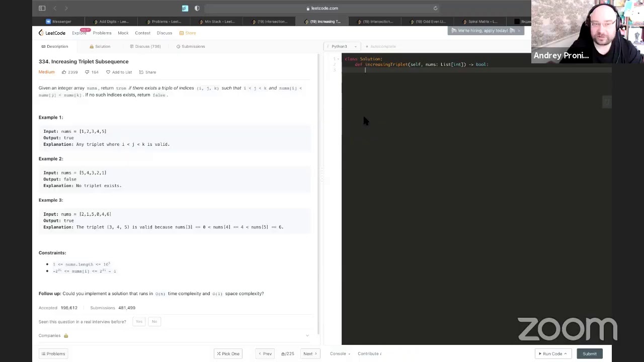This screenshot has width=644, height=362.
Task: Click the Accepted 196,612 statistic
Action: coord(58,308)
